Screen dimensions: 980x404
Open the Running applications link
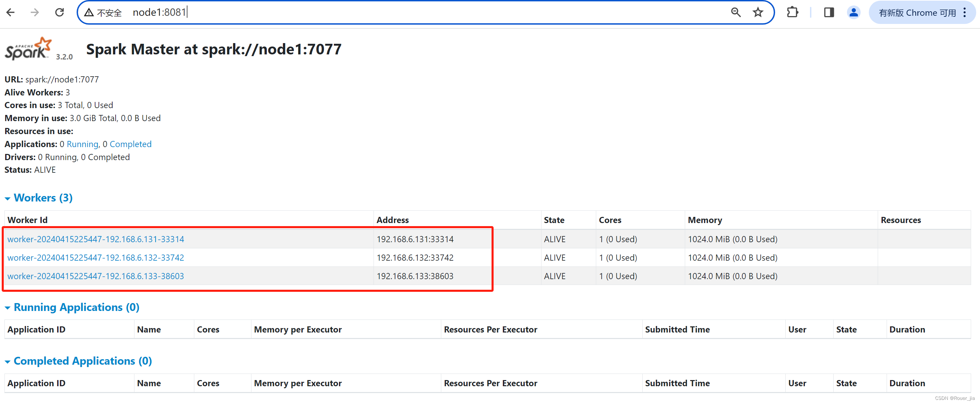pyautogui.click(x=82, y=144)
